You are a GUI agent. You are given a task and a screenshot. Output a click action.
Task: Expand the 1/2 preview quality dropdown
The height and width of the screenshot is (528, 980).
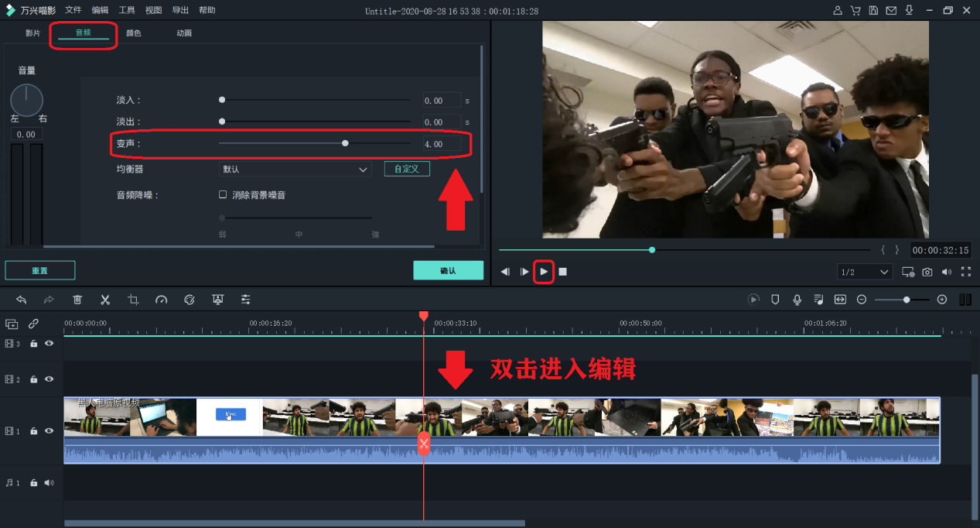point(865,272)
